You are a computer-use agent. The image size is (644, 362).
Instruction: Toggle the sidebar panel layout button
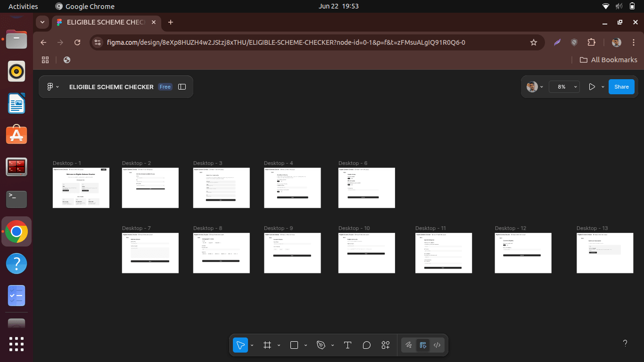[182, 87]
